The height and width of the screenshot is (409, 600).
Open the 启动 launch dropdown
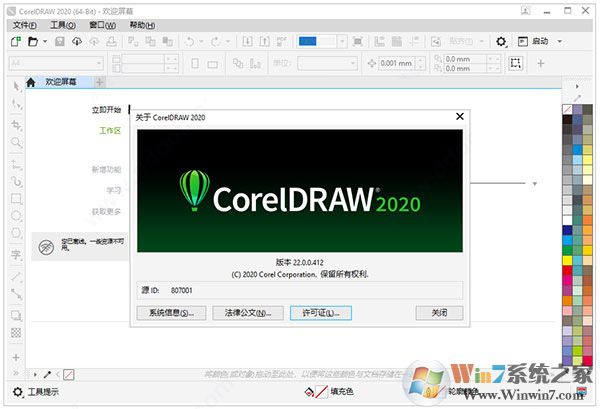point(559,41)
